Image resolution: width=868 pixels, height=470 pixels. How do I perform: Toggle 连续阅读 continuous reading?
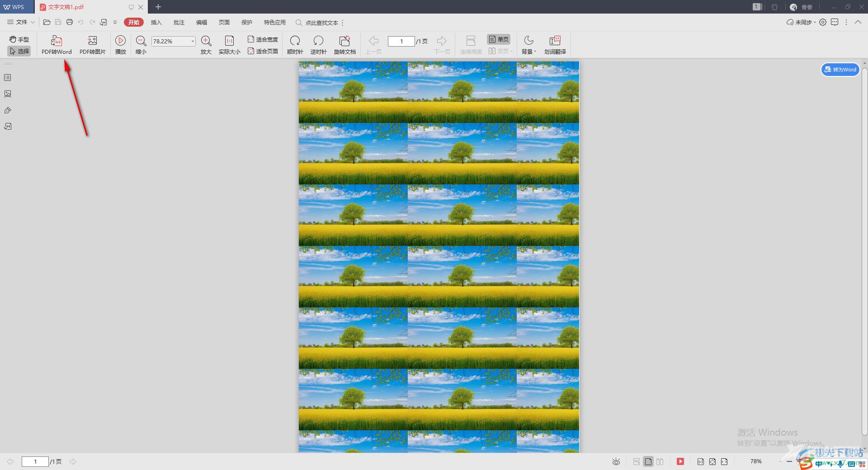[471, 45]
